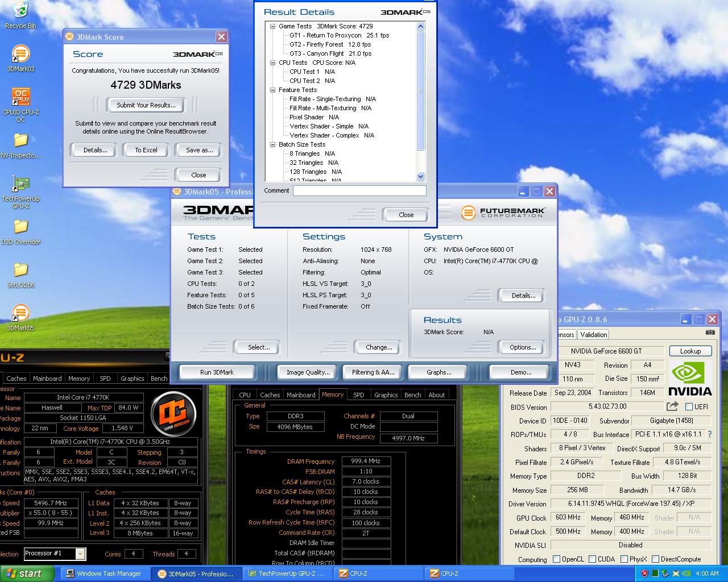
Task: Click GPU-Z screenshot camera icon
Action: [710, 332]
